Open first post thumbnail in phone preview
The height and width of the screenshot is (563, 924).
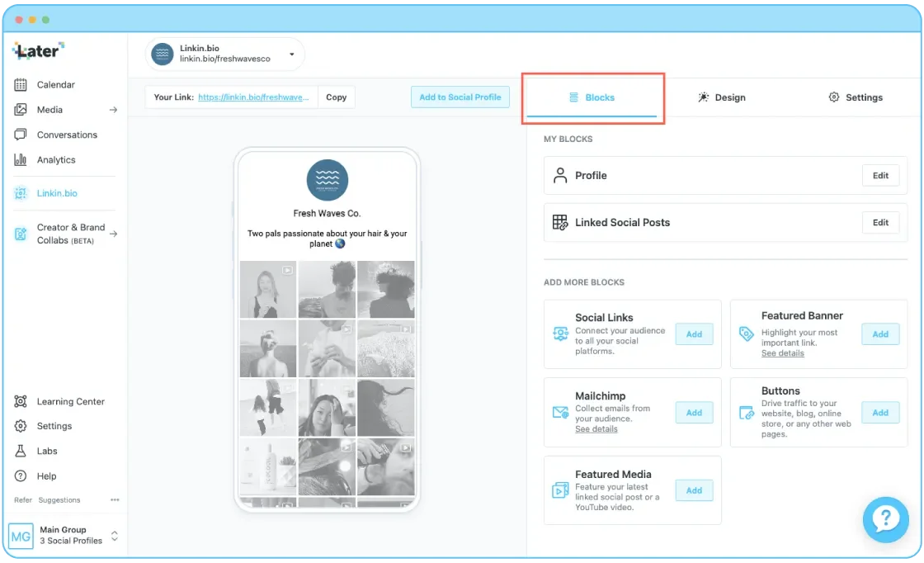(268, 290)
